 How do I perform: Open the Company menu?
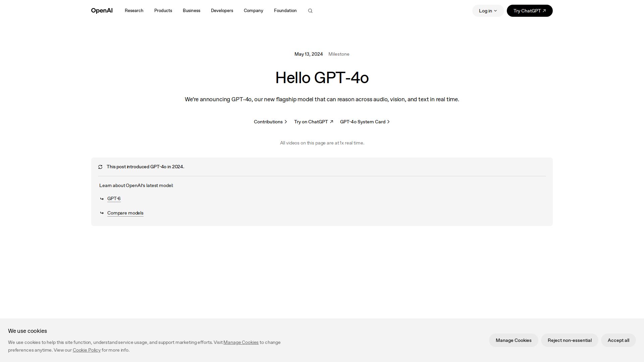(254, 11)
